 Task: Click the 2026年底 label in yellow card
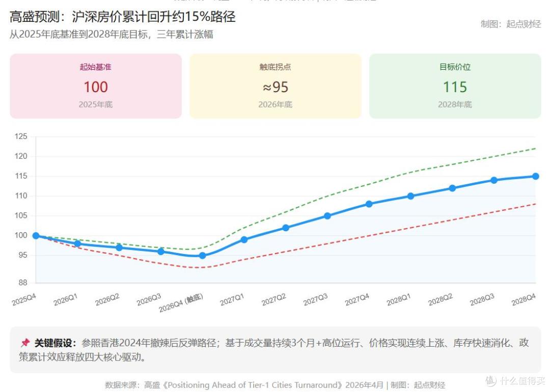tap(276, 104)
